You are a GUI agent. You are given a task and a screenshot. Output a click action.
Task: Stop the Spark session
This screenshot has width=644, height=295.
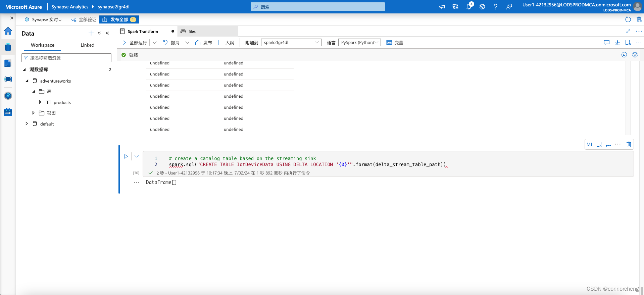pyautogui.click(x=624, y=55)
